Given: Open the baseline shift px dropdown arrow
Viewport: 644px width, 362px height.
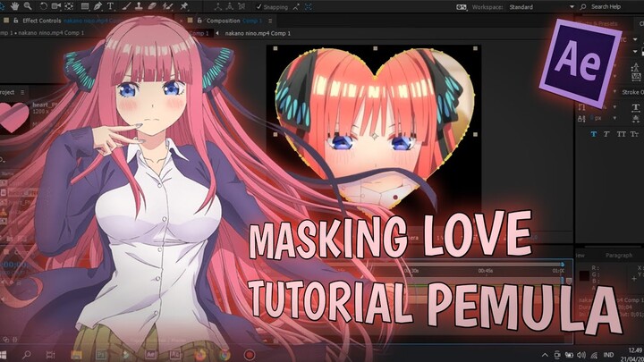Looking at the screenshot, I should click(614, 118).
